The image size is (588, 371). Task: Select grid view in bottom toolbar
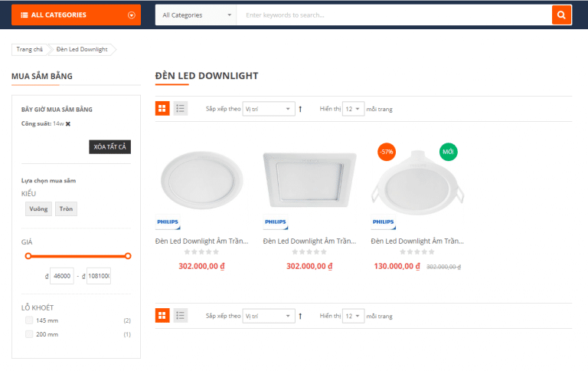(162, 315)
